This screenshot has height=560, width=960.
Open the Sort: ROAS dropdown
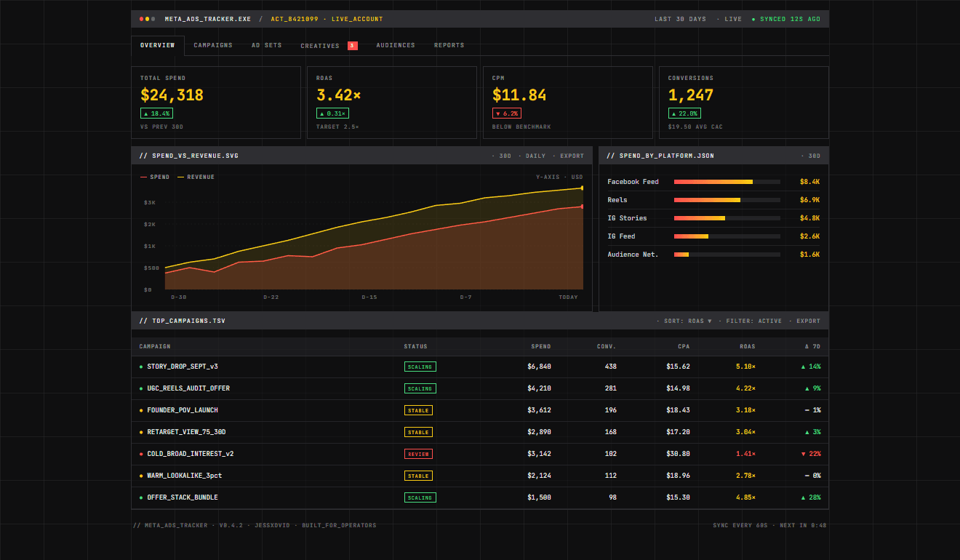click(x=684, y=321)
